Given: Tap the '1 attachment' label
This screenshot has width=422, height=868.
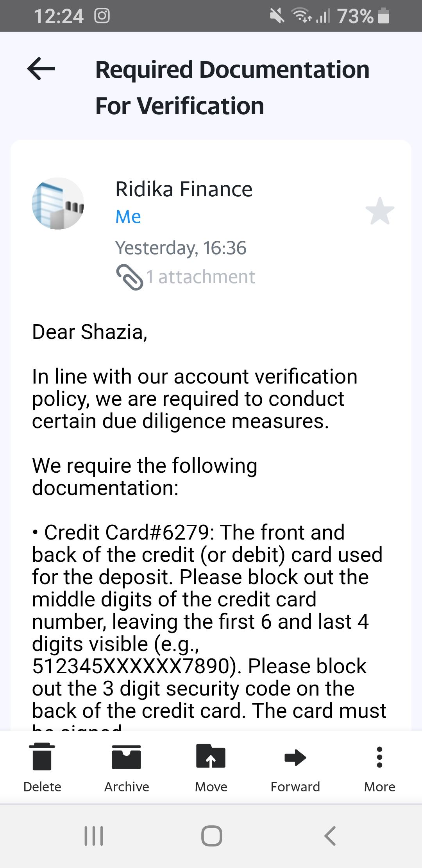Looking at the screenshot, I should [201, 277].
